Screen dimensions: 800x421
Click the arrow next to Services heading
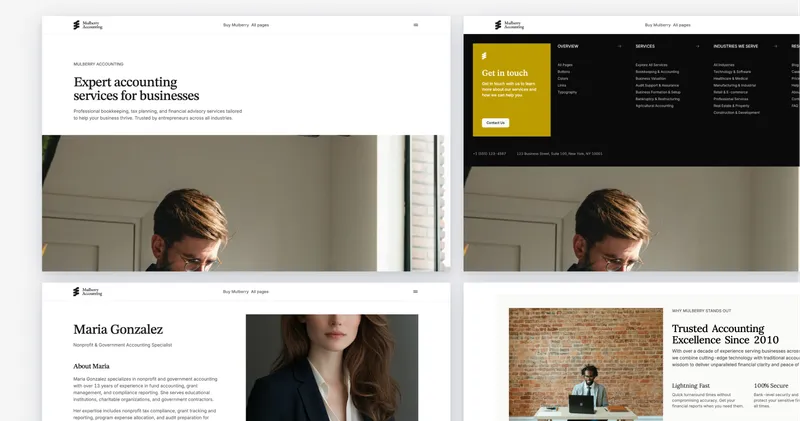697,46
